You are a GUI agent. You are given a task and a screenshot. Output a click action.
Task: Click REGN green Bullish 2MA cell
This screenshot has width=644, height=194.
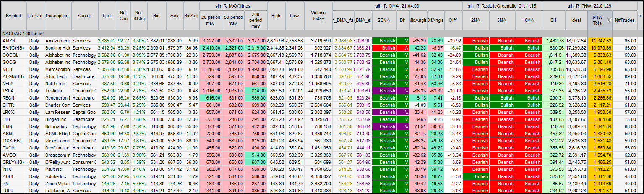click(476, 98)
